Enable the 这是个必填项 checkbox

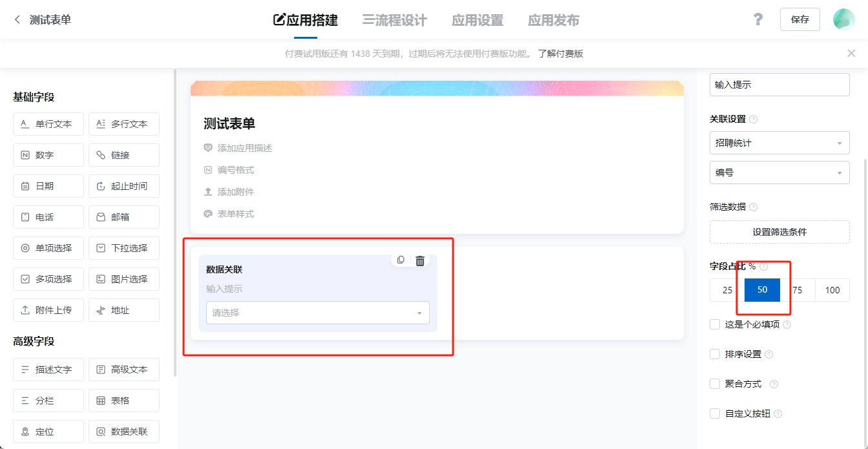715,324
